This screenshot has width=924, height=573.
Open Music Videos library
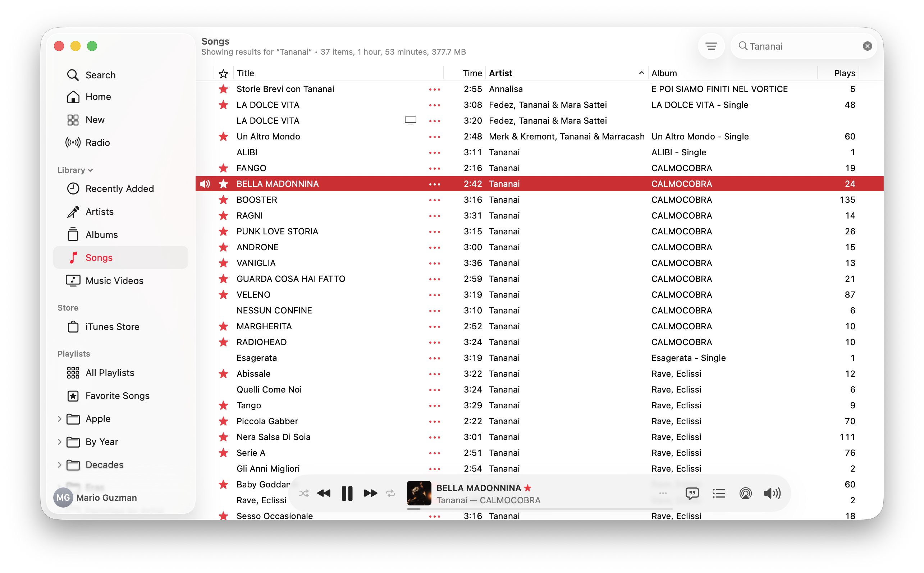(x=120, y=280)
